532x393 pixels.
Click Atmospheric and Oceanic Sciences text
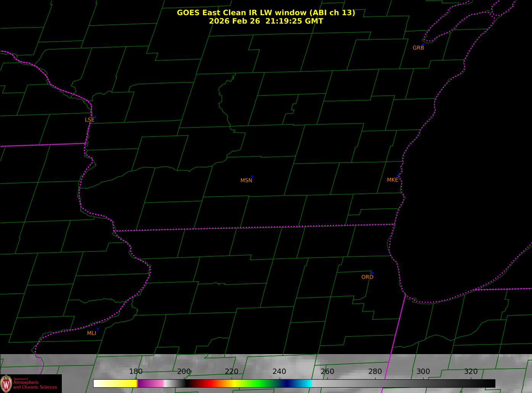35,385
